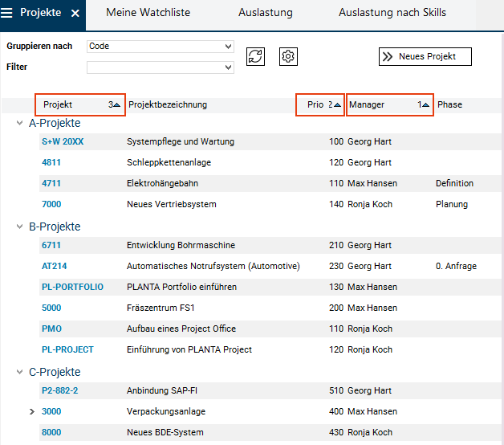Click the hamburger menu icon

pyautogui.click(x=7, y=13)
